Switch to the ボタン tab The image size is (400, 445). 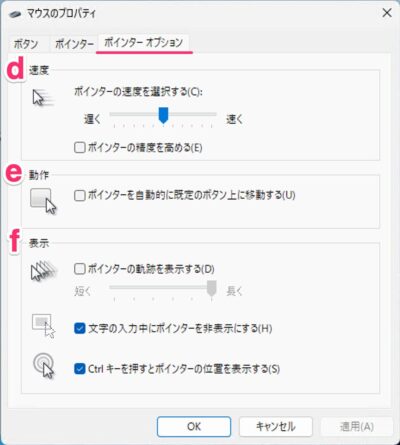(26, 44)
